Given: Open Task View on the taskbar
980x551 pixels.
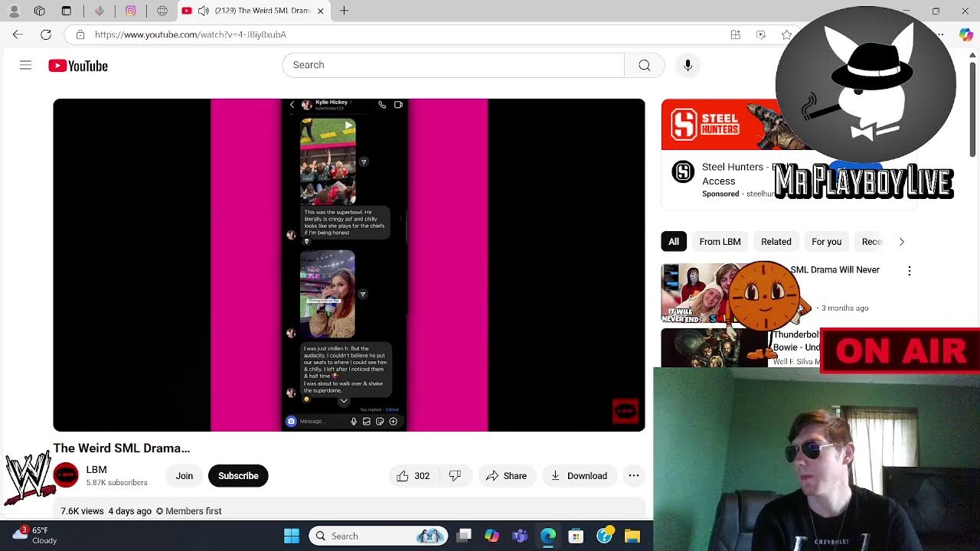Looking at the screenshot, I should tap(464, 536).
